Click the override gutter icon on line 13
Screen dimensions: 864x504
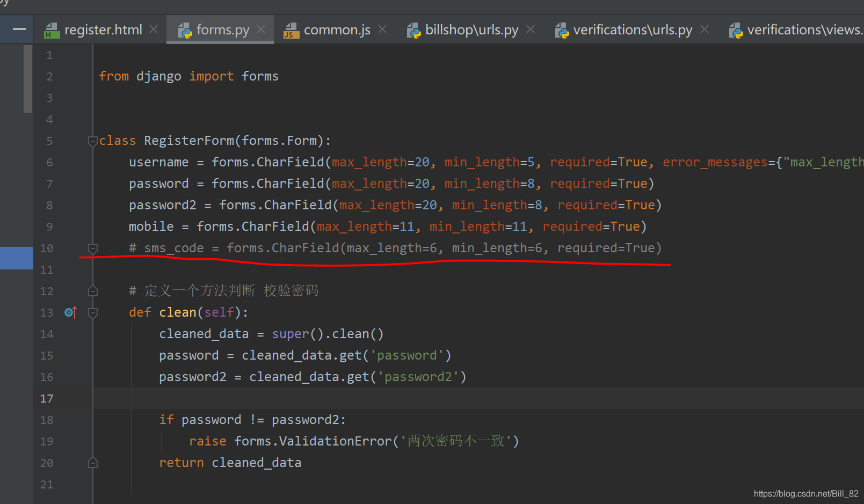click(71, 312)
